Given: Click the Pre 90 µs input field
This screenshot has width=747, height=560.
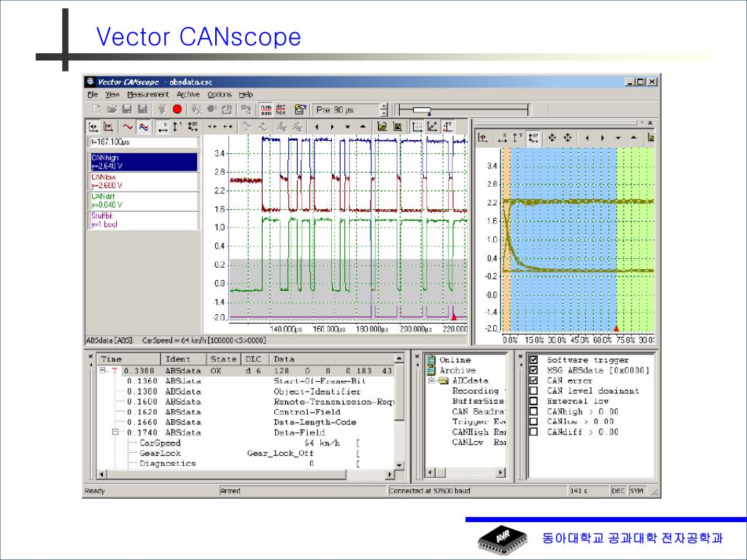Looking at the screenshot, I should point(347,110).
